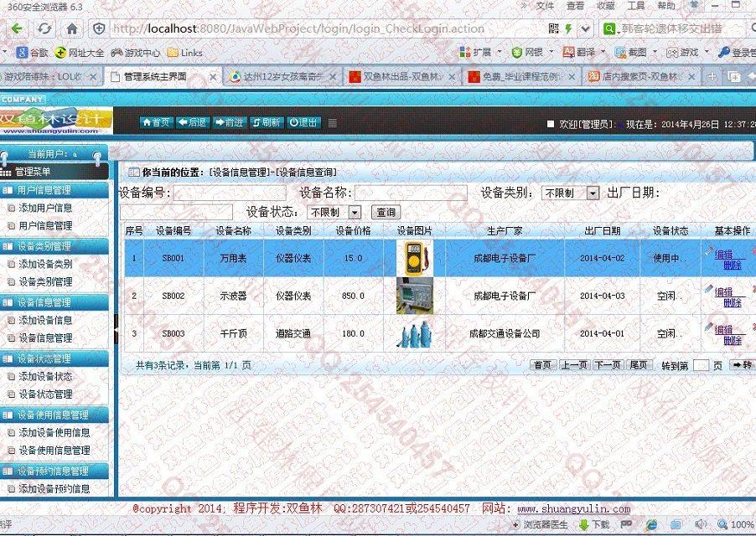This screenshot has width=756, height=536.
Task: Click the 下一页 pagination button
Action: (608, 365)
